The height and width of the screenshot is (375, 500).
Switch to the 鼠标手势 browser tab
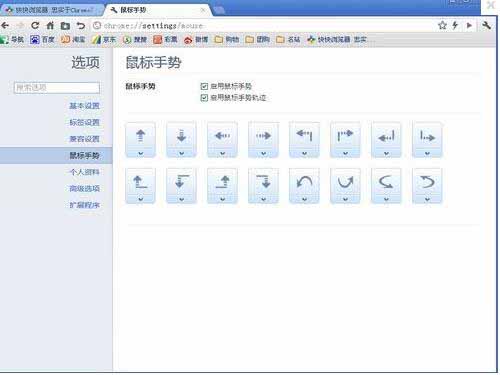pos(158,10)
